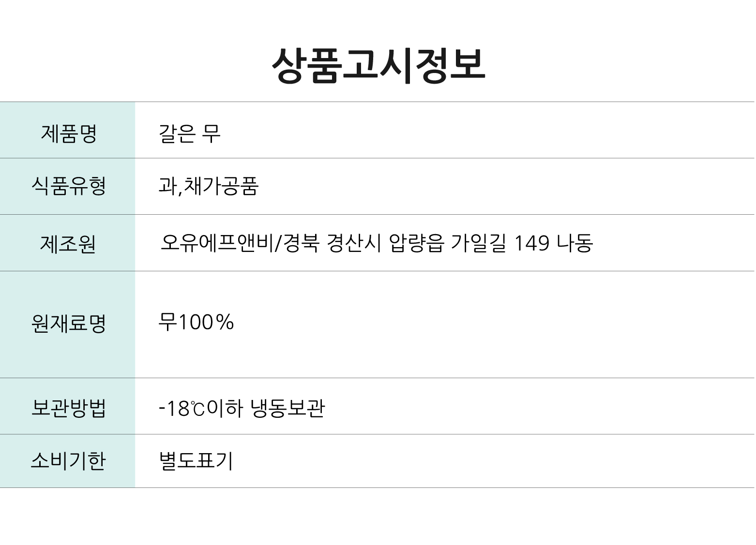This screenshot has width=756, height=545.
Task: Select the 식품유형 label cell
Action: click(67, 186)
